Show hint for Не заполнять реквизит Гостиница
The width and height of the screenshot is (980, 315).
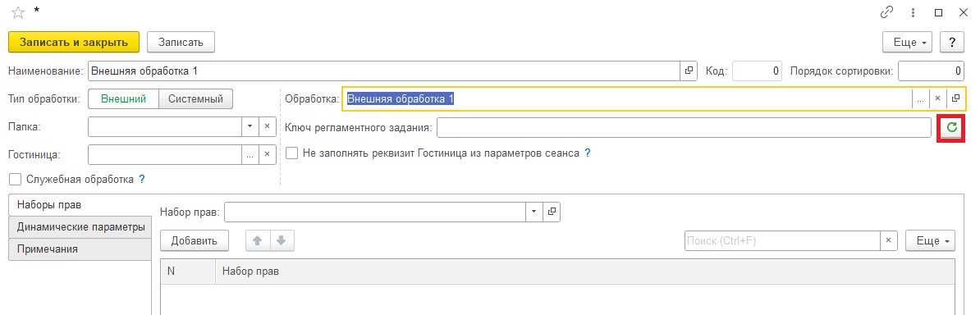[587, 153]
